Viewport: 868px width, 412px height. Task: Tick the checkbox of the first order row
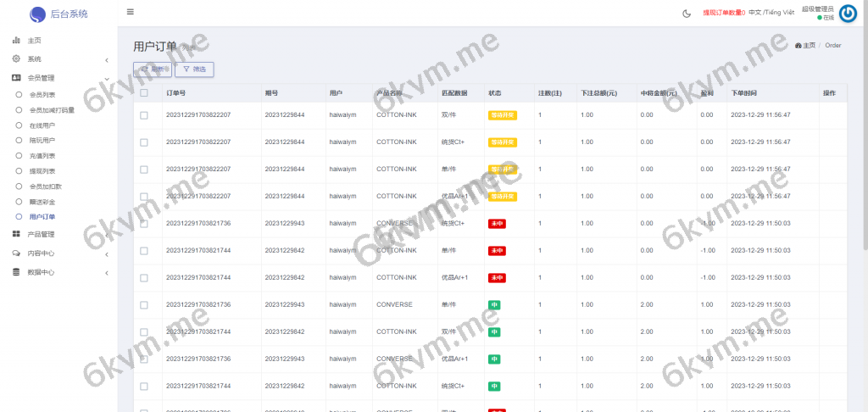144,114
